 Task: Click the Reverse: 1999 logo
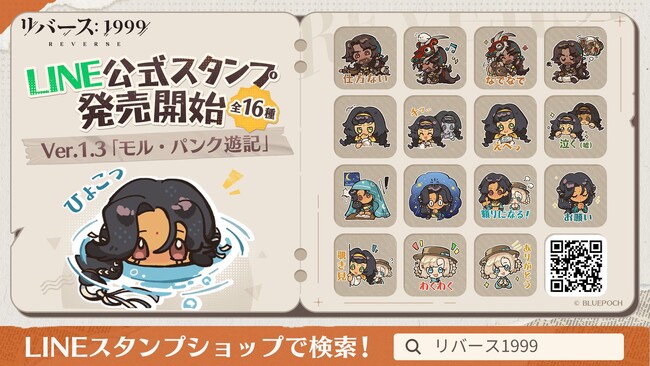[x=85, y=32]
